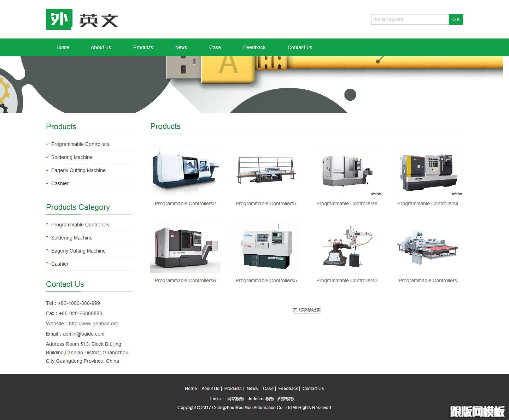509x420 pixels.
Task: Select Cashier in the Products Category list
Action: click(x=60, y=264)
